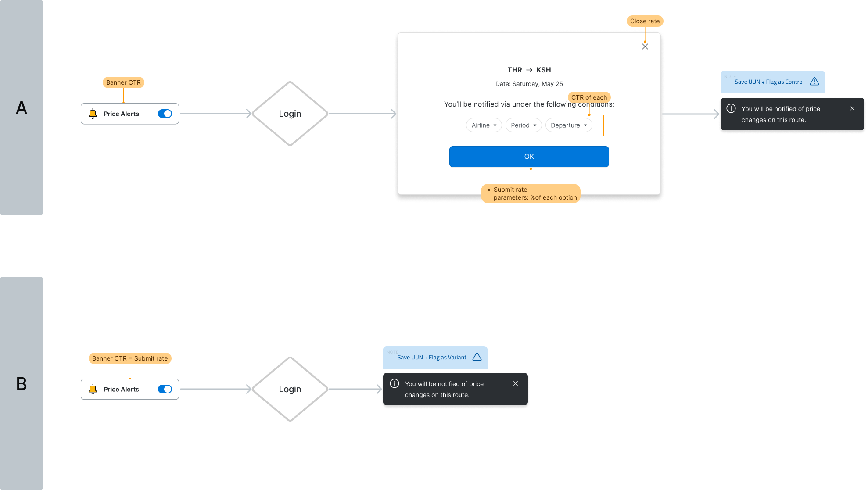Screen dimensions: 868x490
Task: Expand the Period dropdown in modal
Action: (x=524, y=125)
